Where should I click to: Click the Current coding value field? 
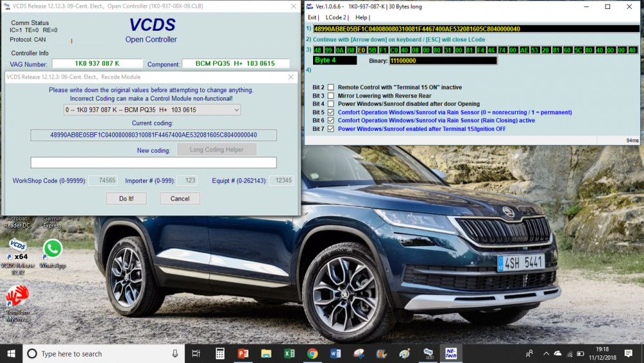pos(154,135)
